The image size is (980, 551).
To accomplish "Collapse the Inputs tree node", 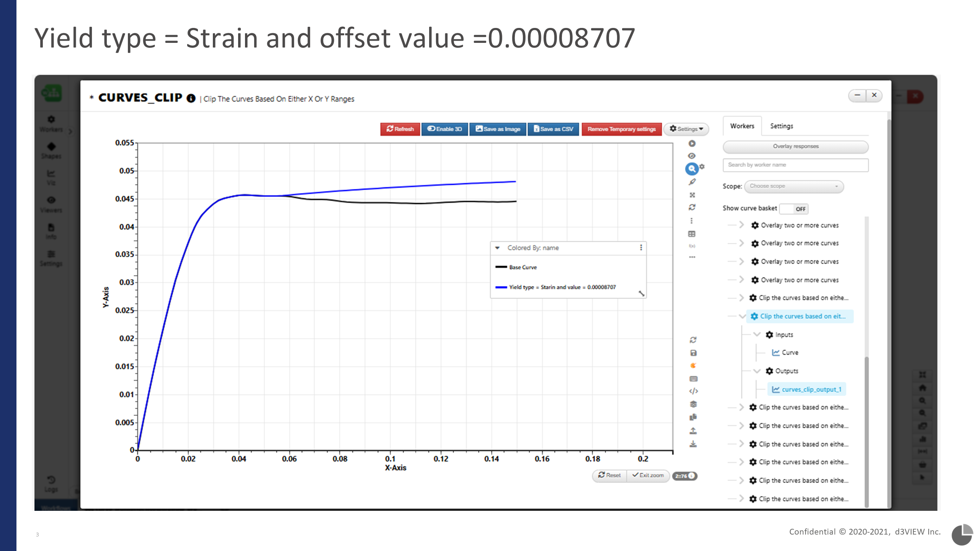I will click(x=757, y=334).
